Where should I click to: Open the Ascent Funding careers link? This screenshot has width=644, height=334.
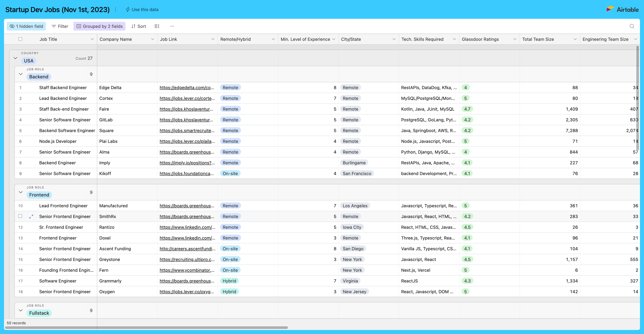[187, 249]
